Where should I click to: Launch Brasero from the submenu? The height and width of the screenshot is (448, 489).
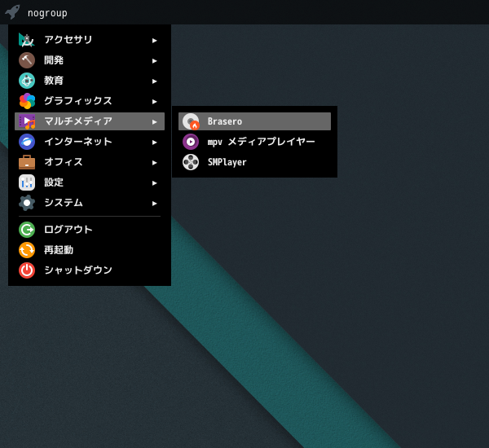[254, 121]
